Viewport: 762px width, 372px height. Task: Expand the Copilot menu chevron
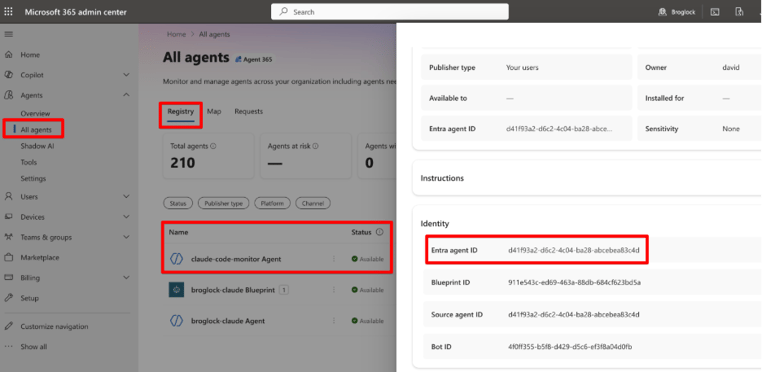[126, 75]
